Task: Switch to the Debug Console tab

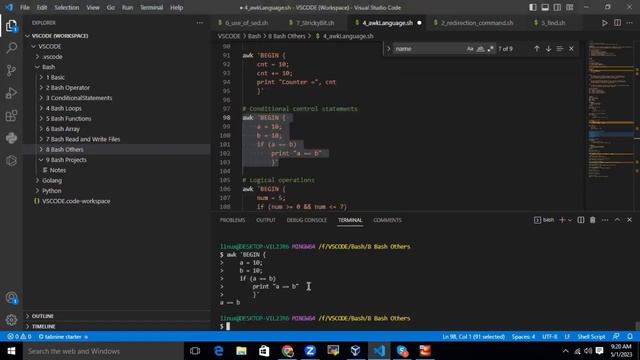Action: [x=307, y=220]
